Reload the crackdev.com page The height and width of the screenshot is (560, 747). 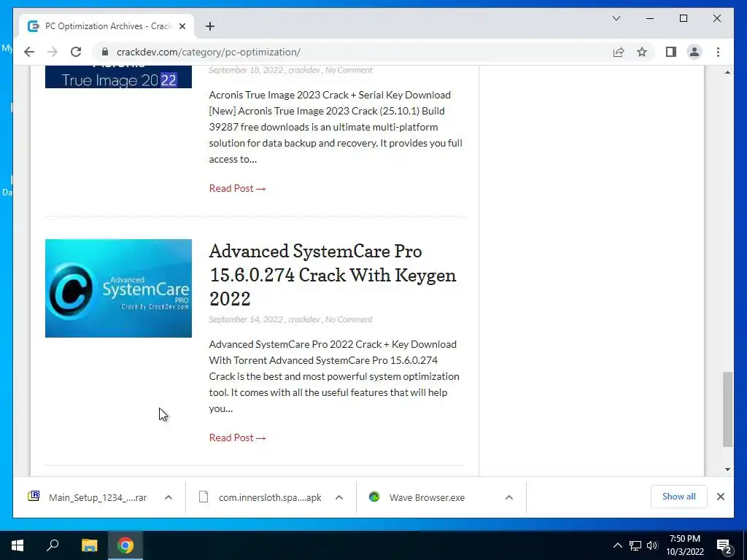(76, 52)
